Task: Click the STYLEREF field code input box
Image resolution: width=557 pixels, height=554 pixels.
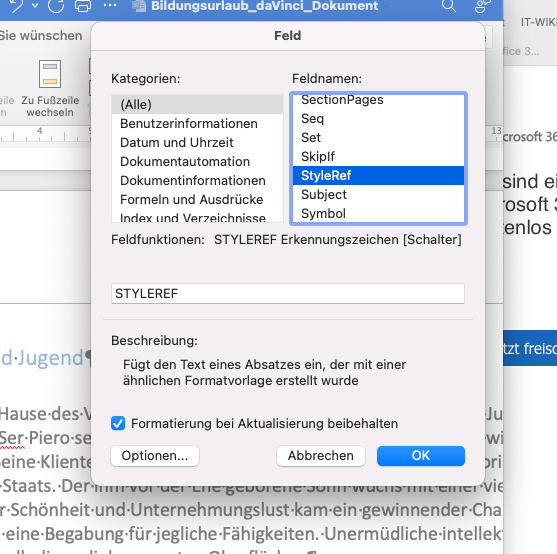Action: (x=288, y=293)
